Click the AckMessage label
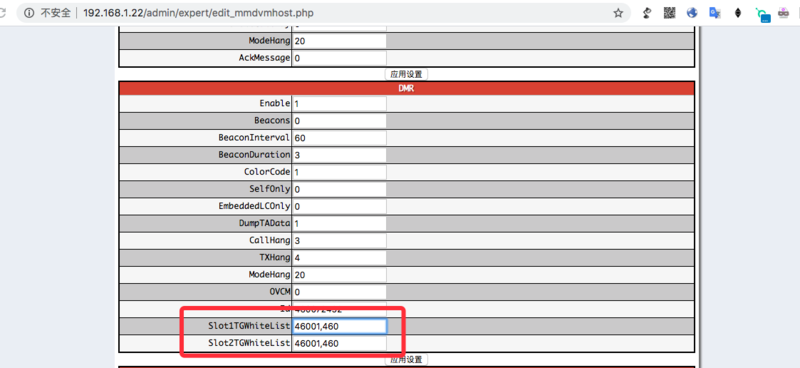This screenshot has height=368, width=800. [x=264, y=58]
